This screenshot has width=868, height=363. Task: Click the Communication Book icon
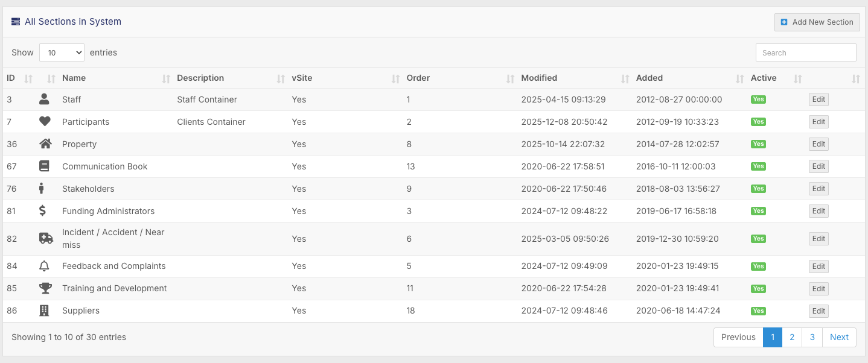[x=44, y=166]
